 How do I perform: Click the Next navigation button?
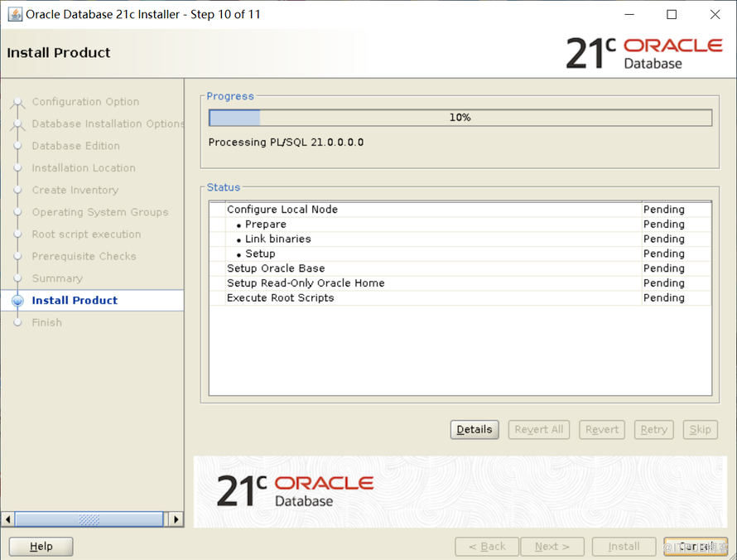552,547
